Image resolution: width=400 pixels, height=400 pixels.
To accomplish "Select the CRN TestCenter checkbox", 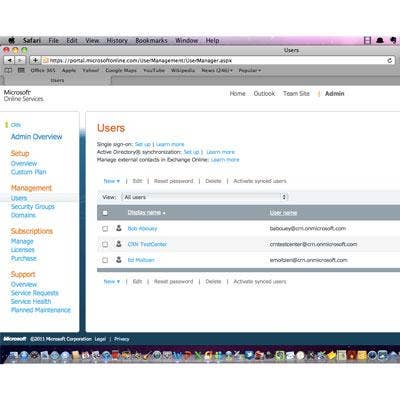I will click(105, 244).
